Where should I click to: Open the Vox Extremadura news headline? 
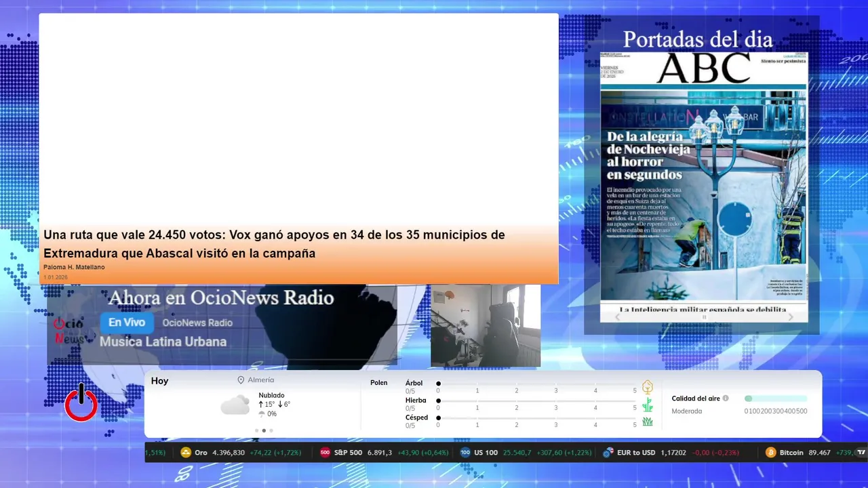pos(274,244)
